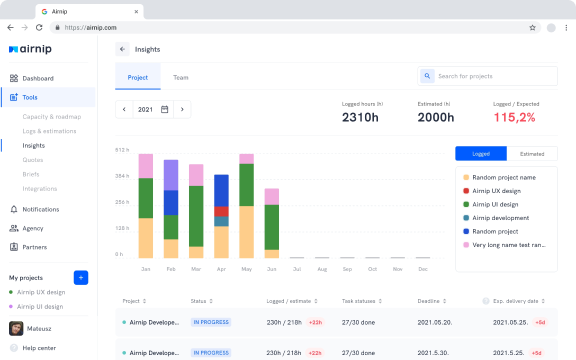The height and width of the screenshot is (360, 576).
Task: Click the Notifications bell icon
Action: coord(14,209)
